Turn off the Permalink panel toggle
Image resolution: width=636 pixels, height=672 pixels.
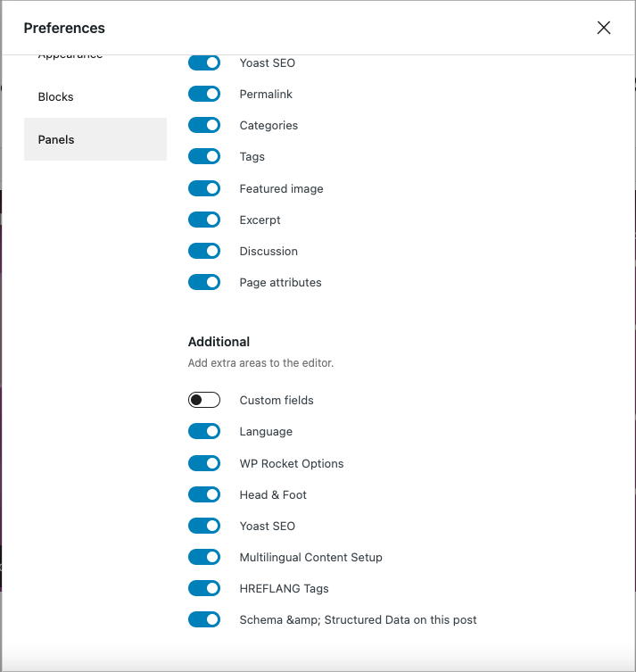204,94
